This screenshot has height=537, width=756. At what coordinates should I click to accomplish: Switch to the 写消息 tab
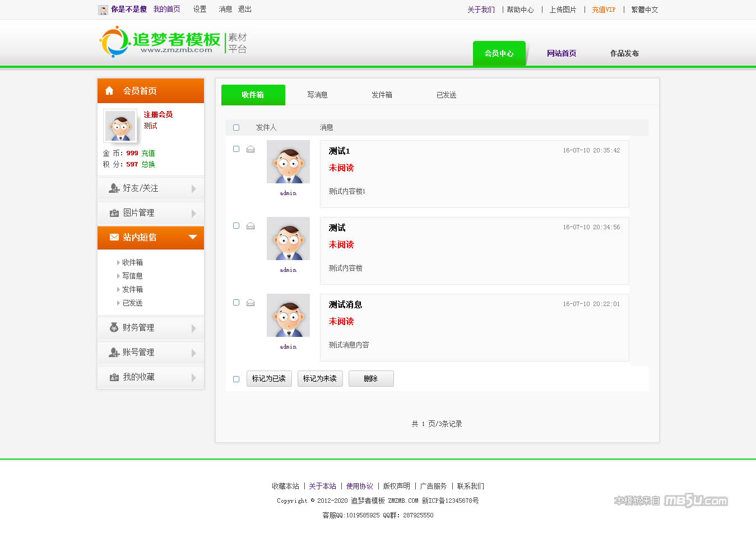pos(317,95)
